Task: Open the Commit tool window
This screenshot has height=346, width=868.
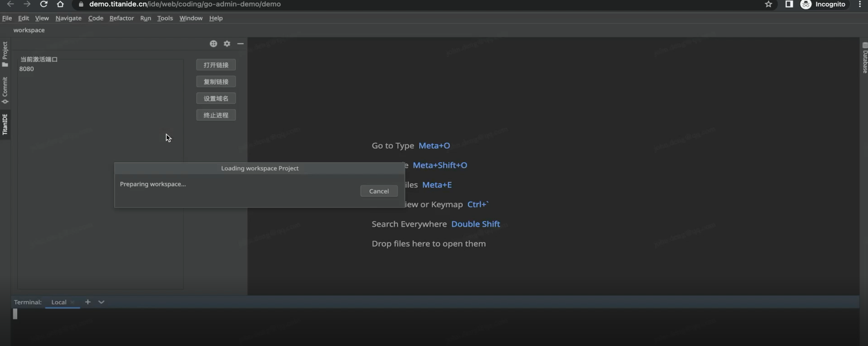Action: [x=5, y=90]
